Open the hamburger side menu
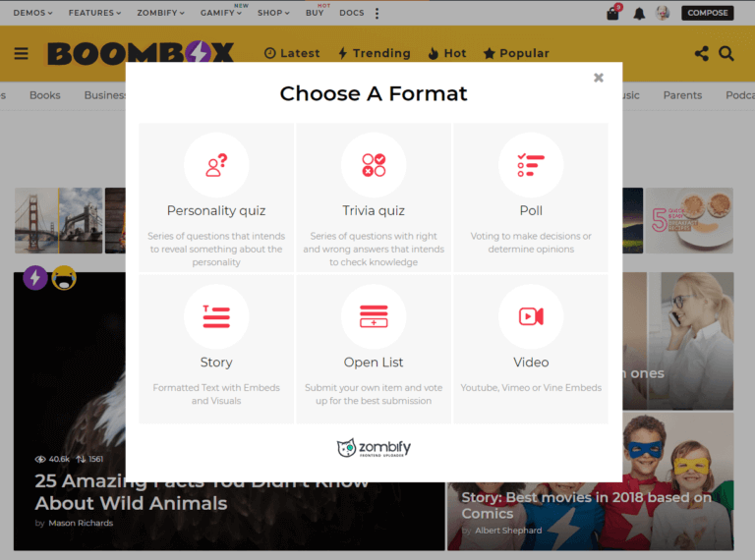This screenshot has height=560, width=755. [22, 53]
